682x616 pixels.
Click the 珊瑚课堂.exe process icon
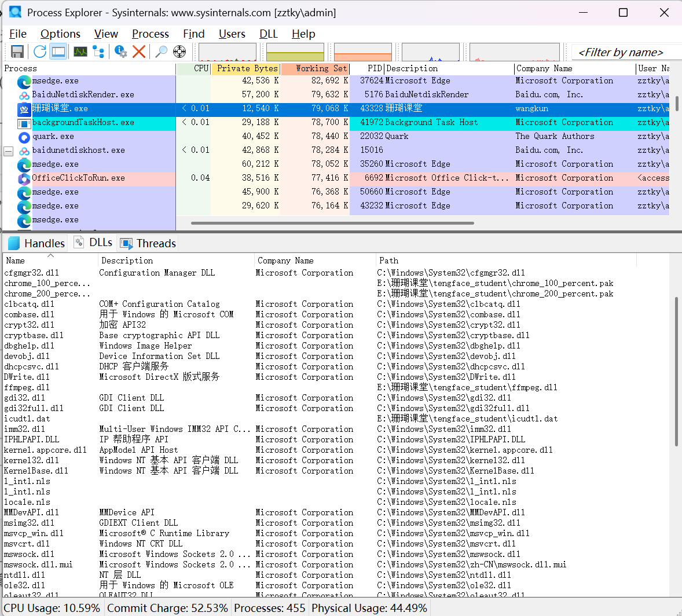24,109
